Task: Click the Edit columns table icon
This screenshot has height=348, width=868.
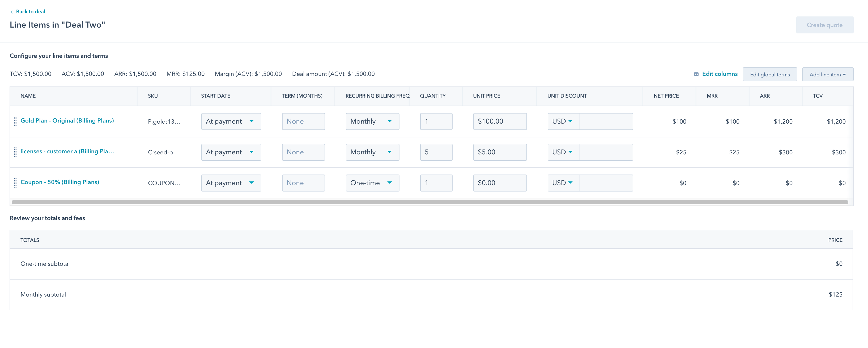Action: [x=696, y=74]
